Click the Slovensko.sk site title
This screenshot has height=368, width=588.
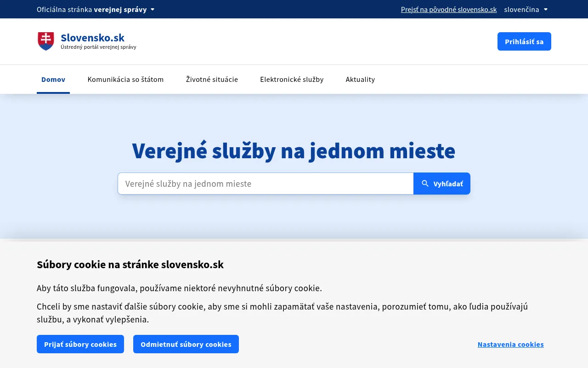click(92, 38)
